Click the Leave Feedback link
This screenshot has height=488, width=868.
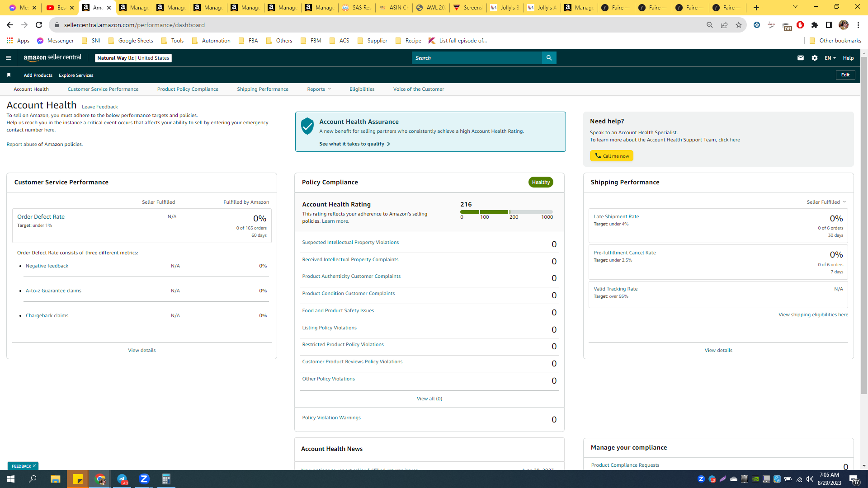click(x=100, y=107)
